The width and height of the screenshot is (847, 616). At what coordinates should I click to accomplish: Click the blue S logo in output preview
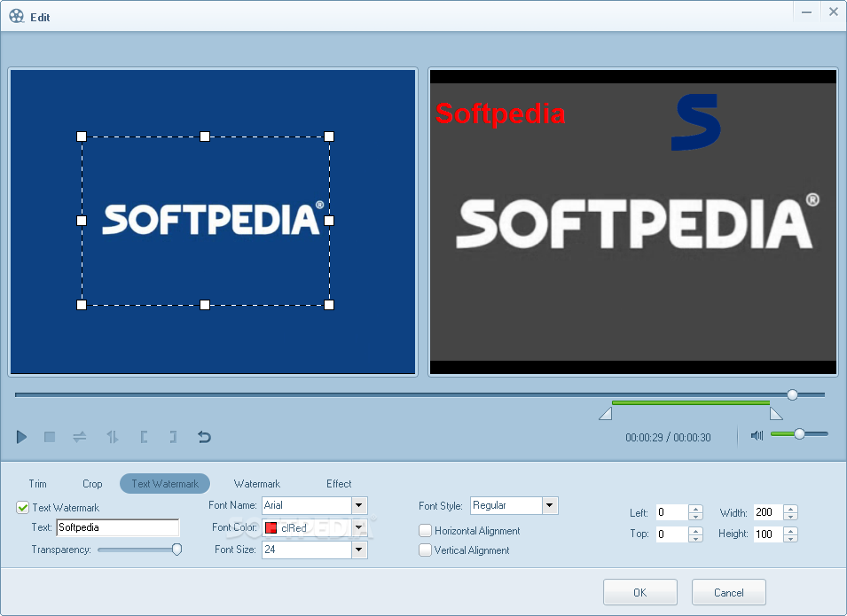point(695,122)
